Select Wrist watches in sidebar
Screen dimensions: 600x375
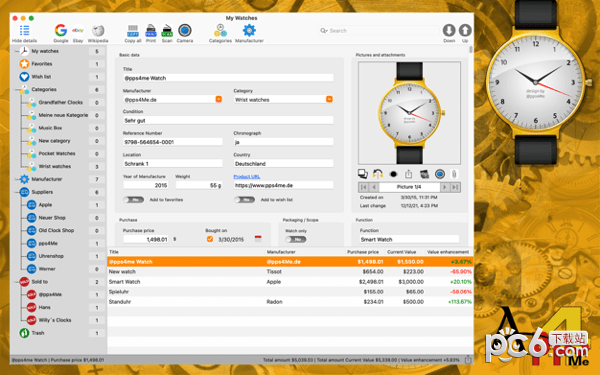54,166
